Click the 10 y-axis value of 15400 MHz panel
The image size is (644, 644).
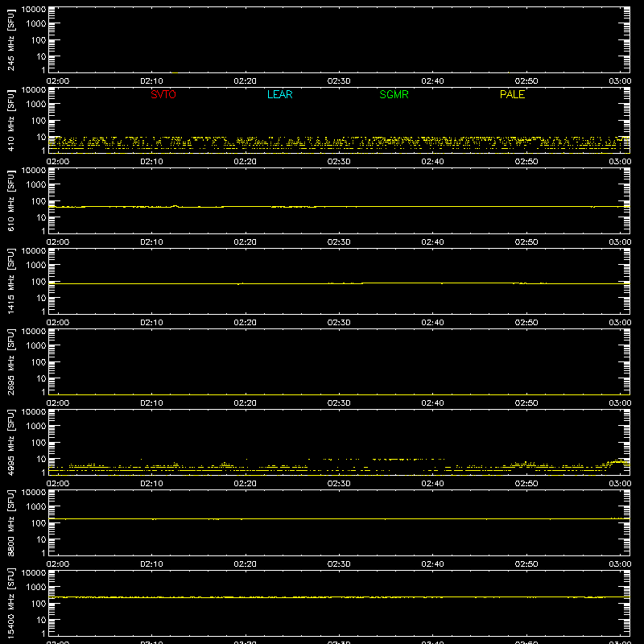(x=42, y=620)
